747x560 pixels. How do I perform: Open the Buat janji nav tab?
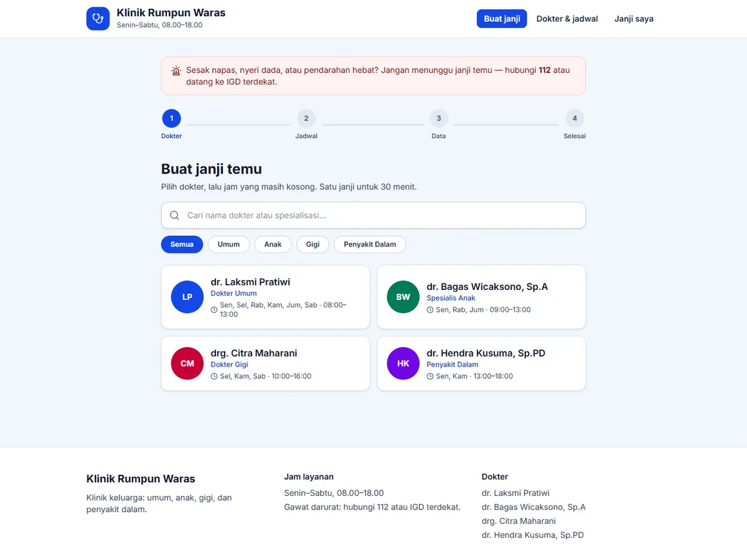502,19
